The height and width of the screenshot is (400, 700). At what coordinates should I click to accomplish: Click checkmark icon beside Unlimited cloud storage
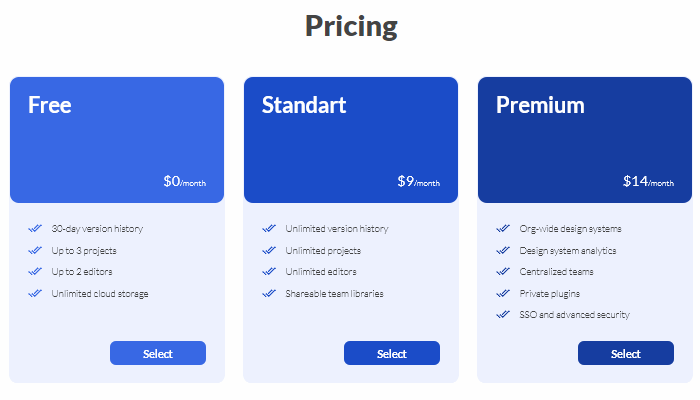tap(35, 294)
